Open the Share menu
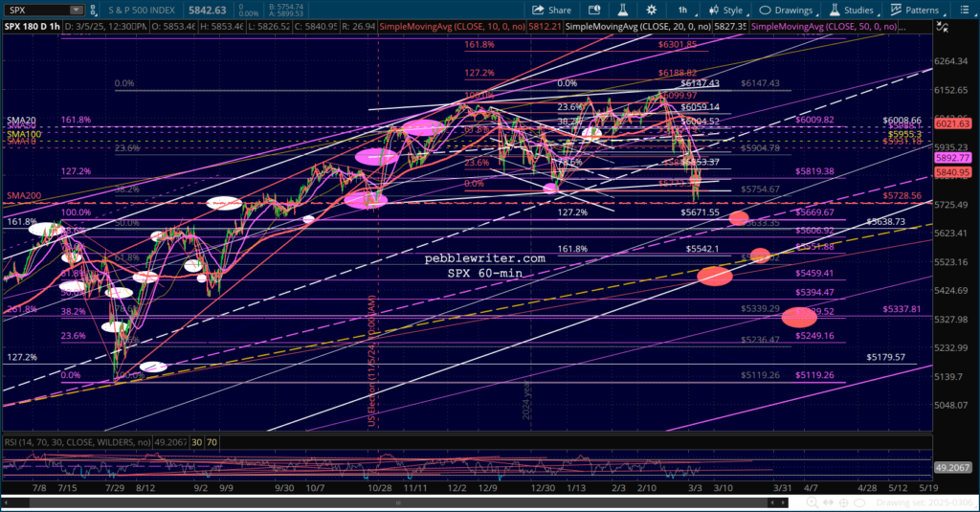Screen dimensions: 980x512 pyautogui.click(x=552, y=10)
